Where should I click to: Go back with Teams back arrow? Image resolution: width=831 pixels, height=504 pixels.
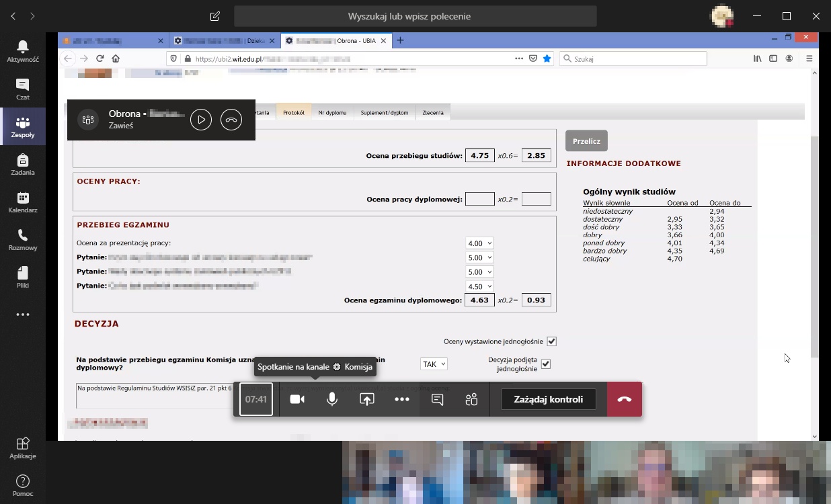[14, 16]
